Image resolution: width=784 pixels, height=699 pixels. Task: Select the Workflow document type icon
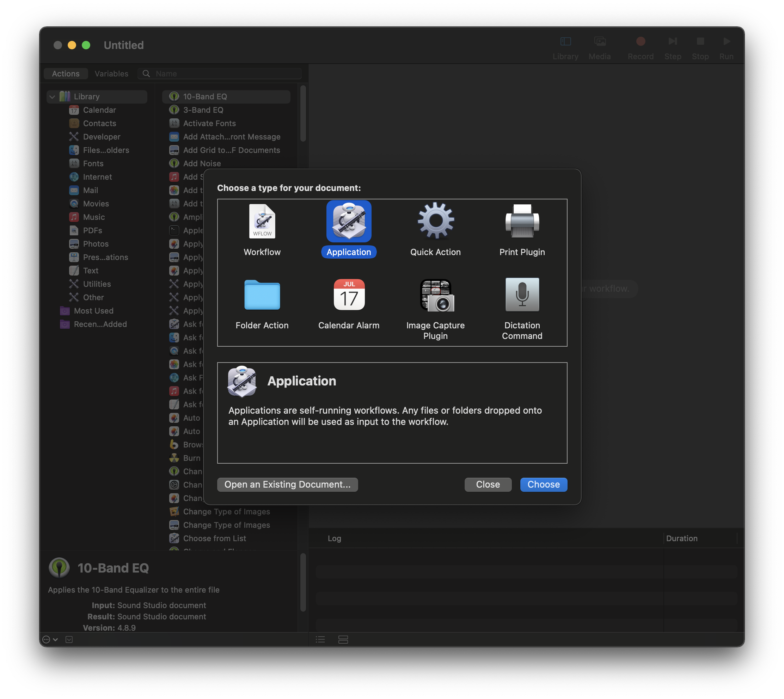262,221
